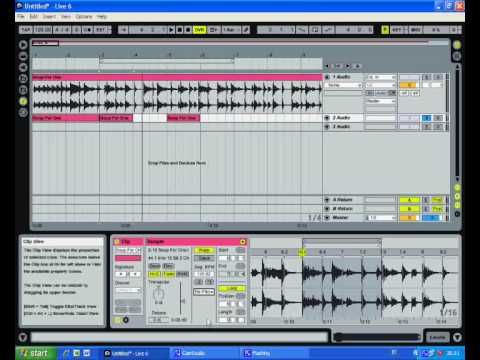Open the warp mode dropdown below Seg. BPM
480x360 pixels.
[x=204, y=292]
